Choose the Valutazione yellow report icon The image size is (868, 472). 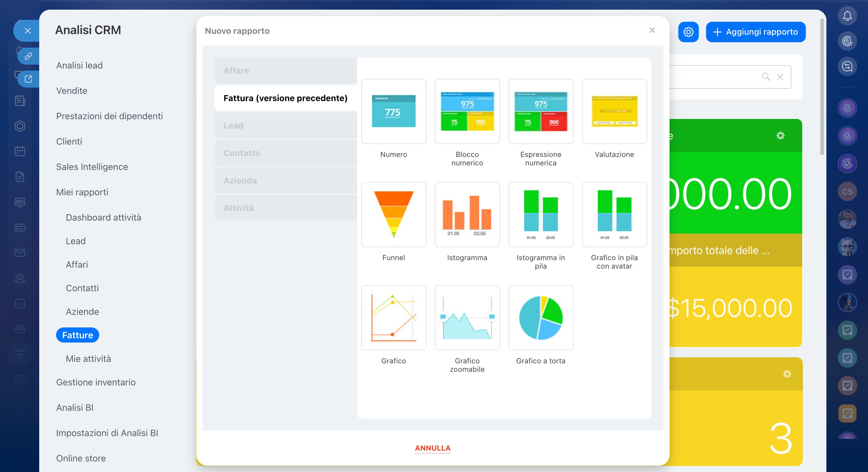pos(614,111)
